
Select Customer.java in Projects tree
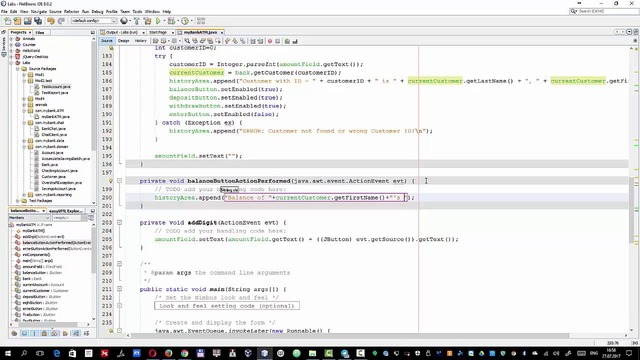point(53,177)
